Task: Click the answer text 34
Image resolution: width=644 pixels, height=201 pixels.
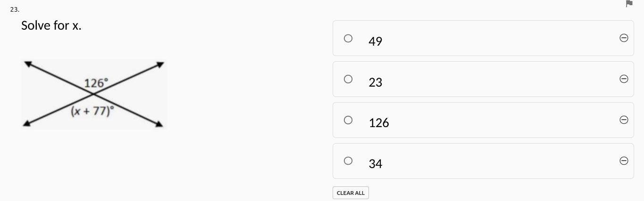Action: [x=376, y=164]
